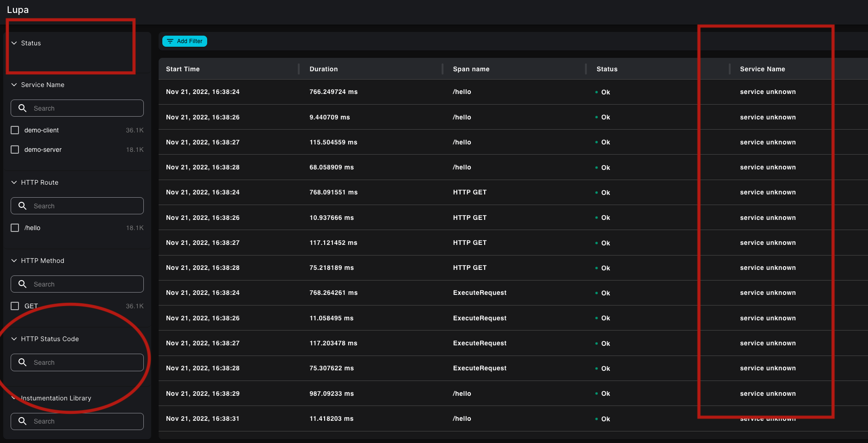Screen dimensions: 868x443
Task: Click the Lupa application logo text
Action: click(18, 9)
